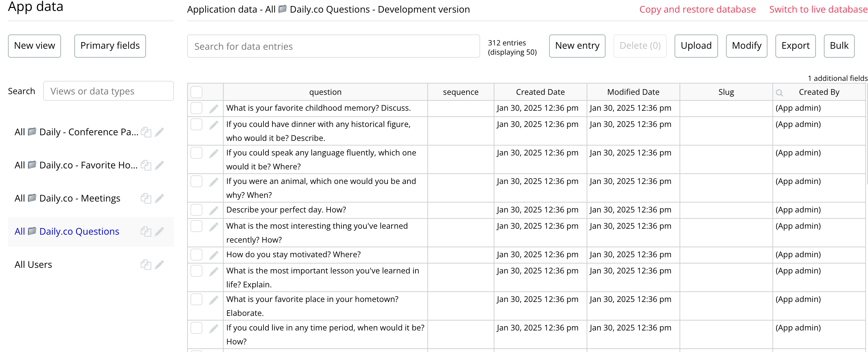Click the New entry button
868x352 pixels.
[577, 46]
